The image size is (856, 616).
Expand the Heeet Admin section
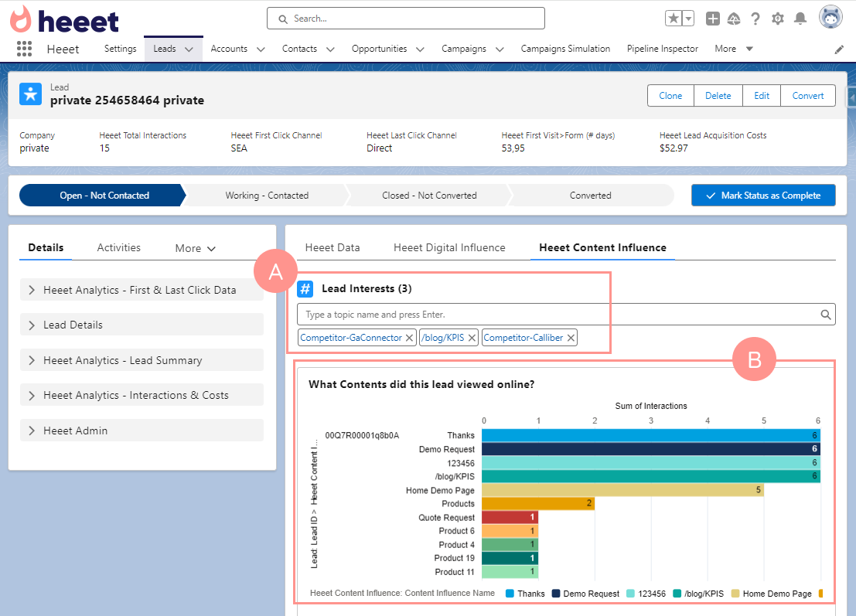142,431
